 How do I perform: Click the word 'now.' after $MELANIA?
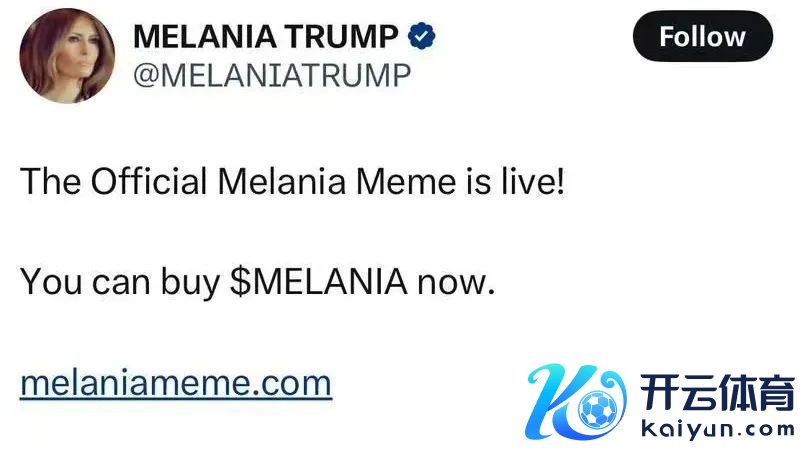click(456, 283)
